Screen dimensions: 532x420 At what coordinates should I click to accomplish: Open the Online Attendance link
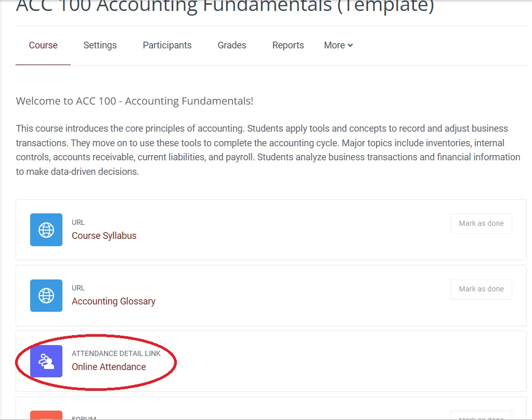click(109, 367)
